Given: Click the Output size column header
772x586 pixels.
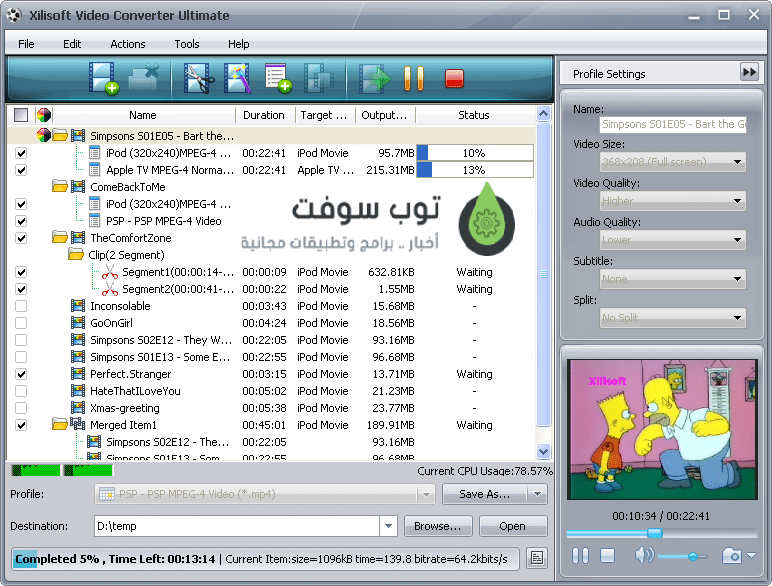Looking at the screenshot, I should pyautogui.click(x=385, y=115).
